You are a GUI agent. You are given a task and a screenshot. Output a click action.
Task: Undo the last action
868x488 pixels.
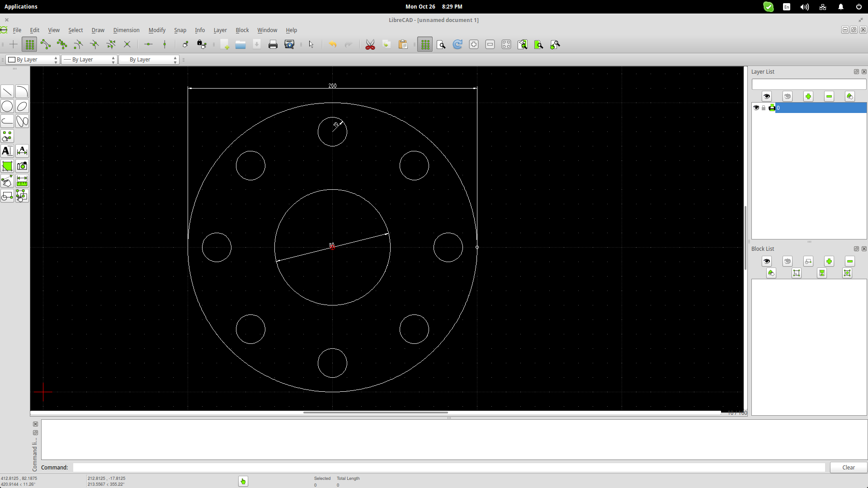pyautogui.click(x=333, y=45)
